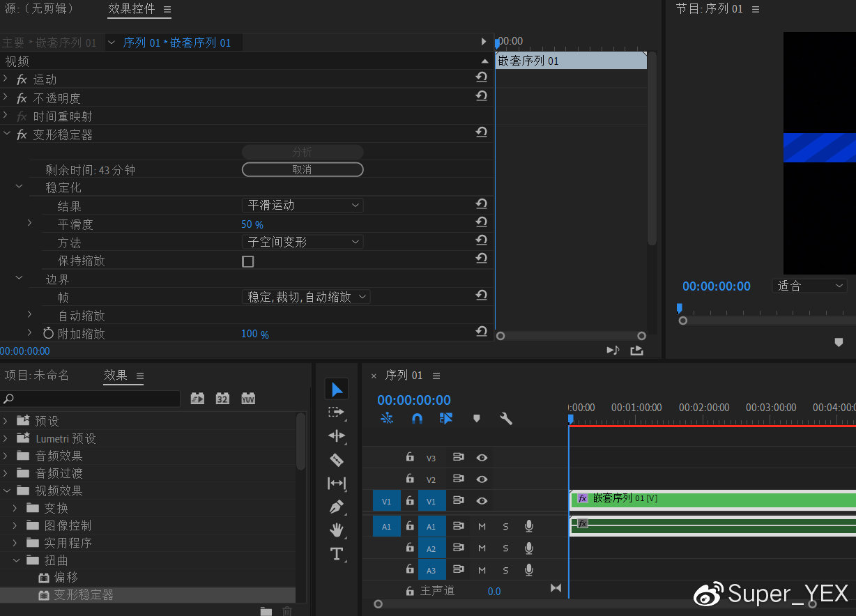Select the Type tool
The width and height of the screenshot is (856, 616).
click(x=337, y=554)
